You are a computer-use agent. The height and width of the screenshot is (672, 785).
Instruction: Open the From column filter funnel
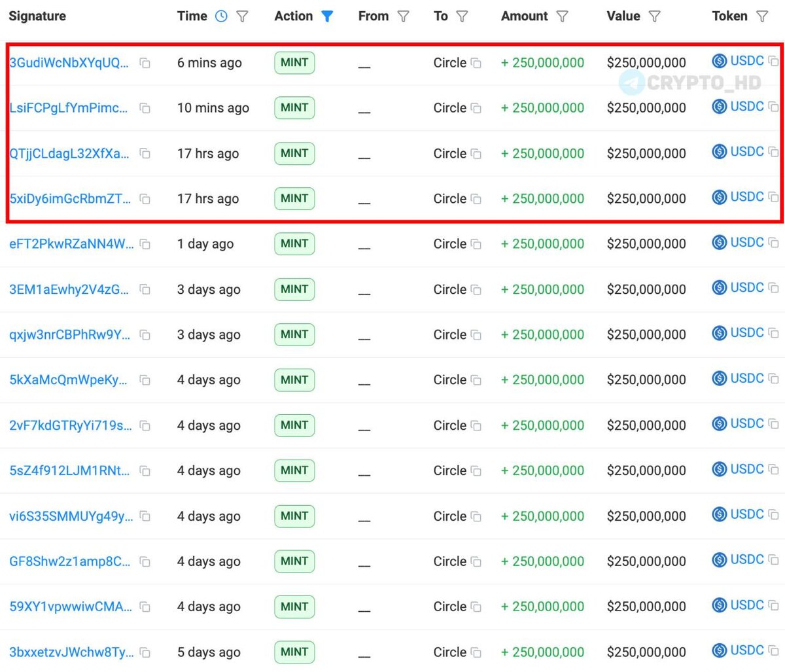point(403,16)
